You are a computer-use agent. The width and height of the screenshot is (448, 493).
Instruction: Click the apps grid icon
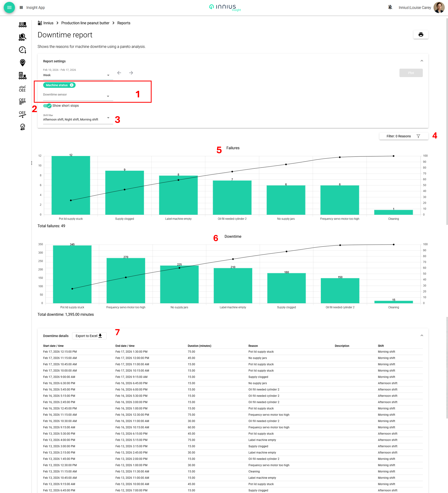point(21,8)
